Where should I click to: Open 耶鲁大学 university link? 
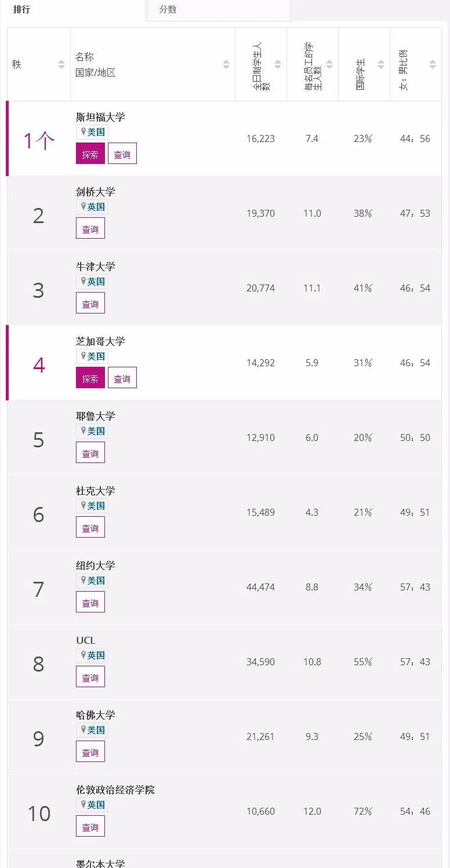(x=95, y=416)
